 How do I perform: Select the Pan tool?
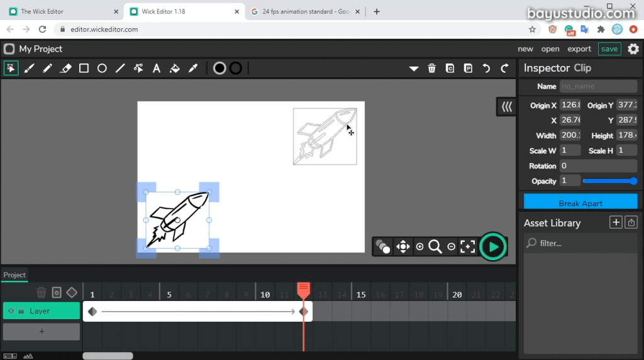pos(403,247)
